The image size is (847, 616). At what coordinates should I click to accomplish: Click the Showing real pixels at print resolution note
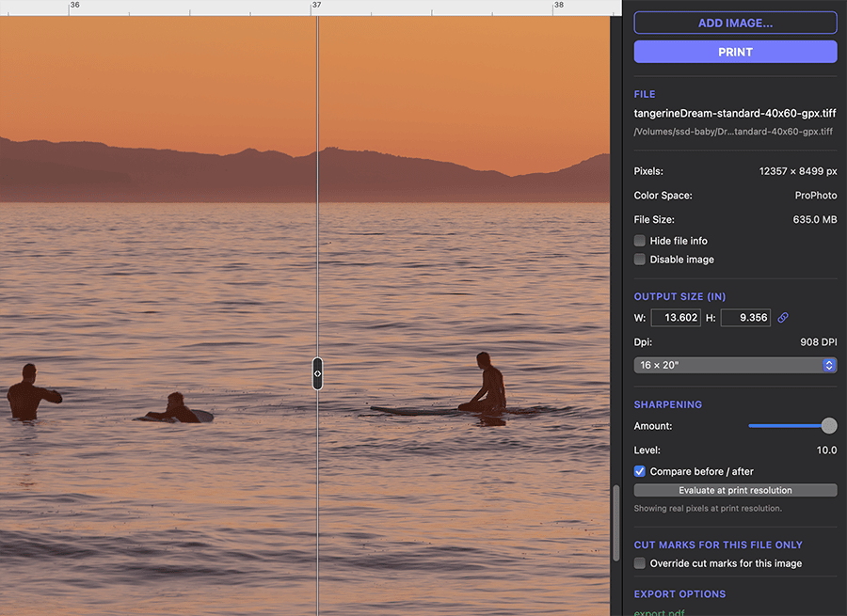(x=708, y=509)
